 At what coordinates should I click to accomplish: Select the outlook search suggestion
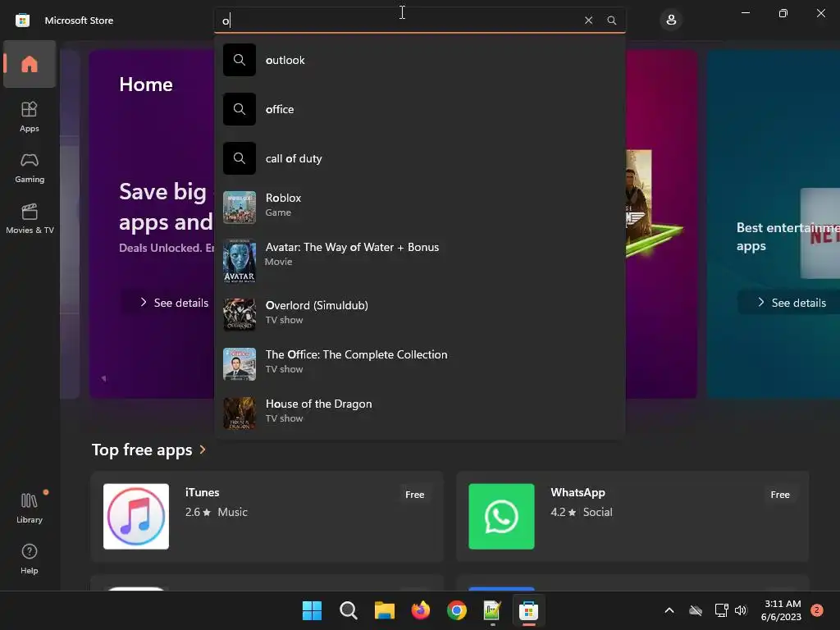click(x=419, y=60)
